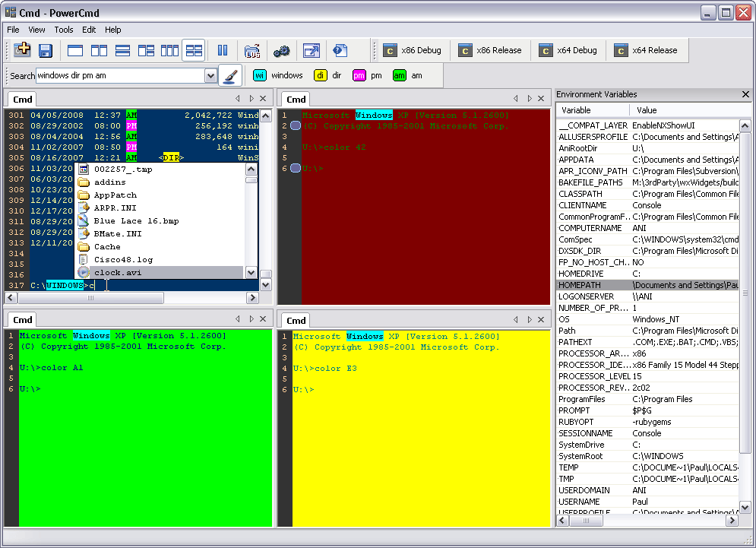The height and width of the screenshot is (548, 756).
Task: Click the search highlight brush tool
Action: tap(229, 75)
